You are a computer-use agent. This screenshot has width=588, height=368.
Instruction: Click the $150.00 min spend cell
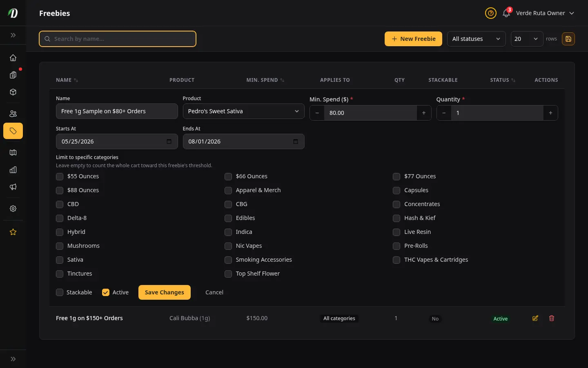[x=257, y=318]
